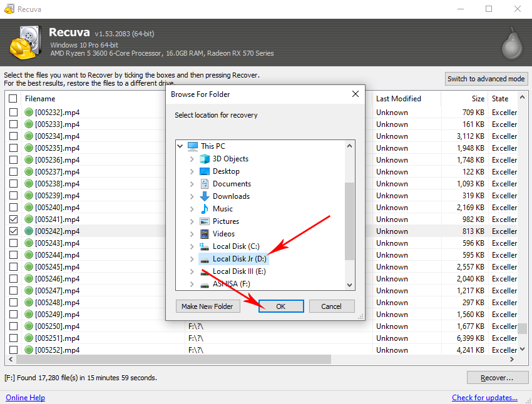Untick the checkbox for [005241].mp4

pyautogui.click(x=13, y=220)
